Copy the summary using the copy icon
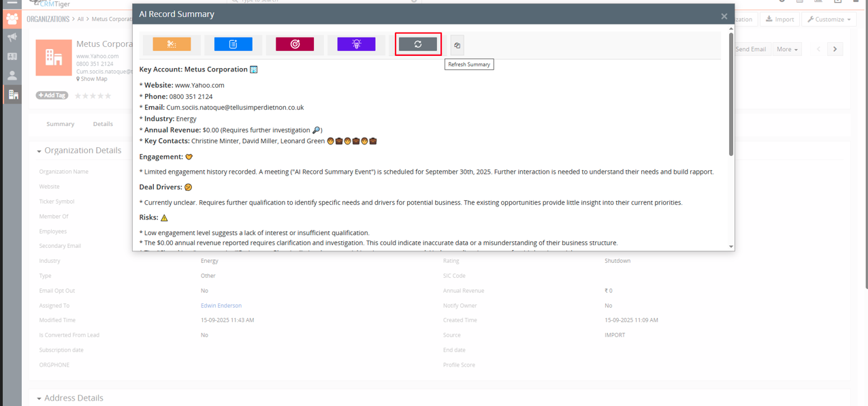868x406 pixels. tap(457, 45)
